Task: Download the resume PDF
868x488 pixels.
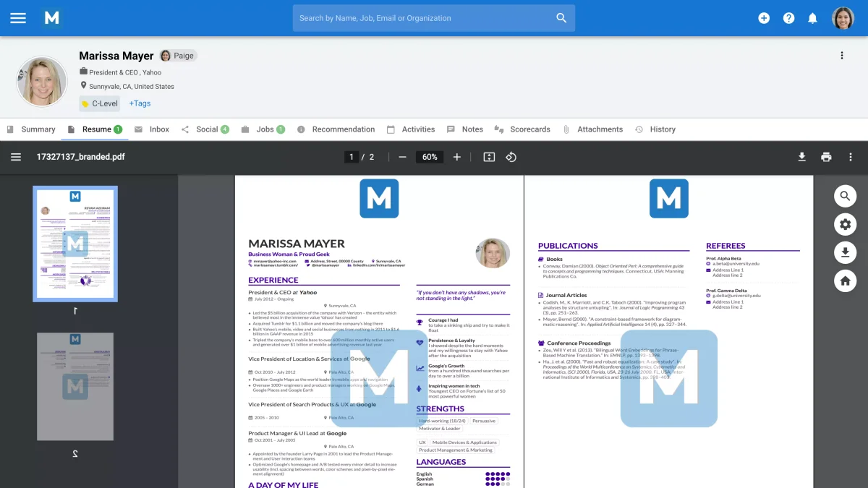Action: click(x=801, y=157)
